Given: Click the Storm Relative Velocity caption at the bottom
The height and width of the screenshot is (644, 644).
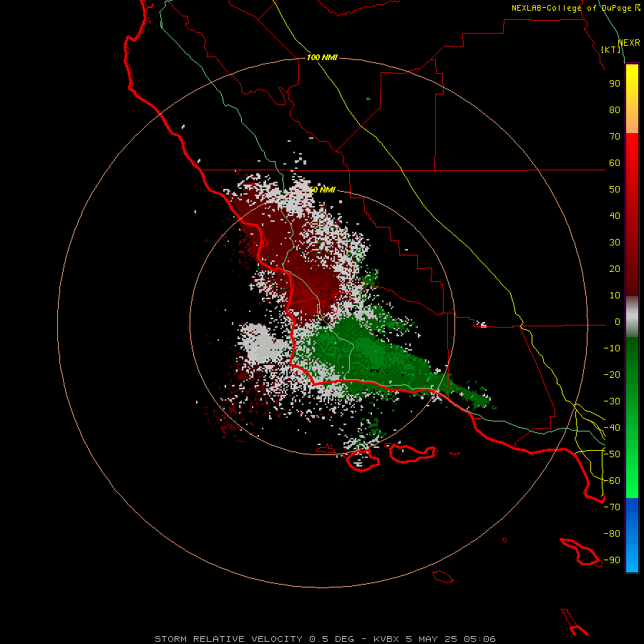Looking at the screenshot, I should pyautogui.click(x=325, y=639).
